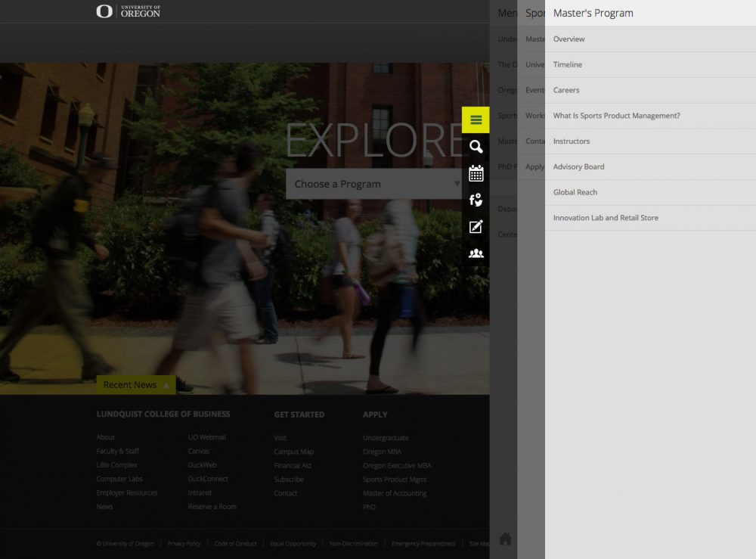Expand the Recent News panel
The height and width of the screenshot is (559, 756).
[135, 384]
